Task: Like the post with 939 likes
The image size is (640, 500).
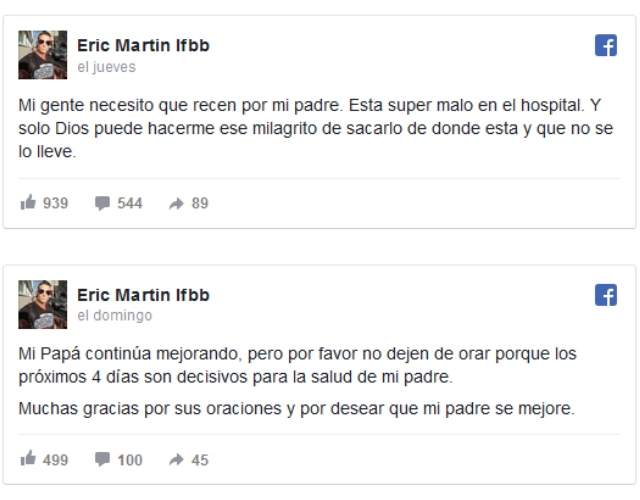Action: coord(28,202)
